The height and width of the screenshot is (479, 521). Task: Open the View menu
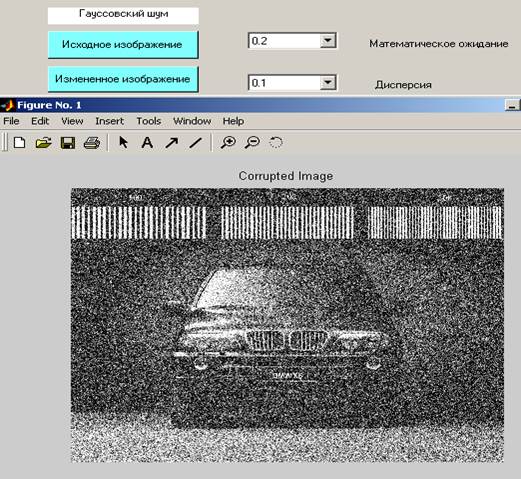72,121
